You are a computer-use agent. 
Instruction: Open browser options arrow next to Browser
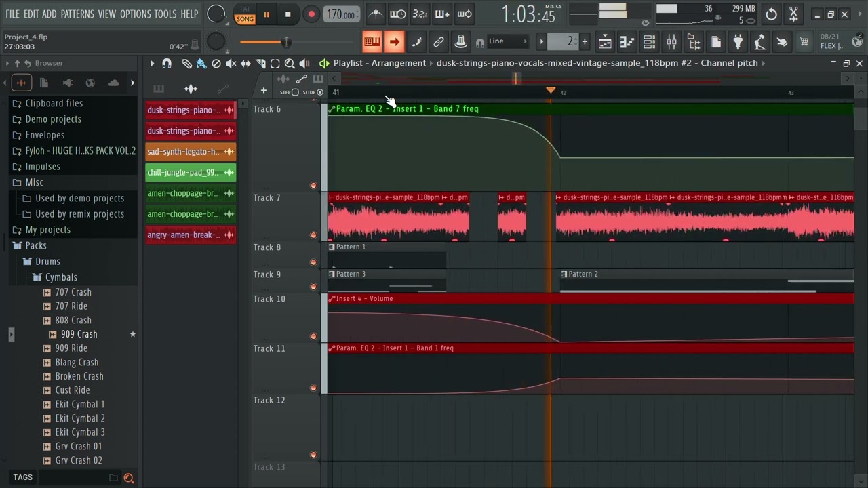7,63
